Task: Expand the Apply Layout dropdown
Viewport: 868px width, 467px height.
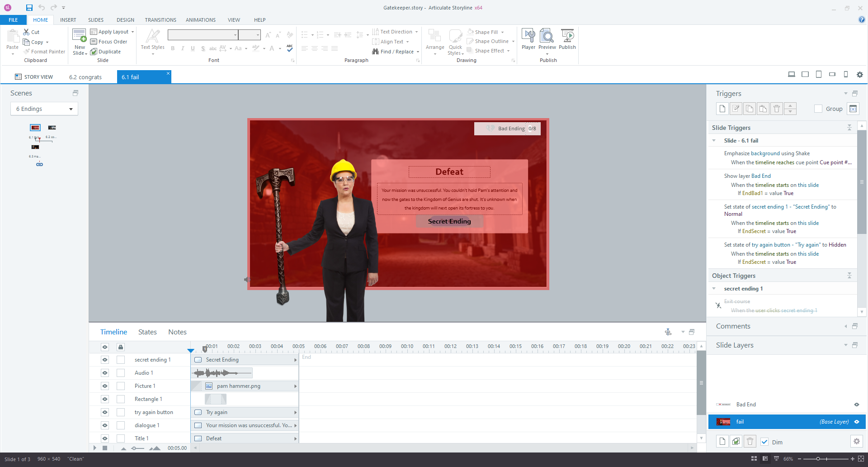Action: 132,32
